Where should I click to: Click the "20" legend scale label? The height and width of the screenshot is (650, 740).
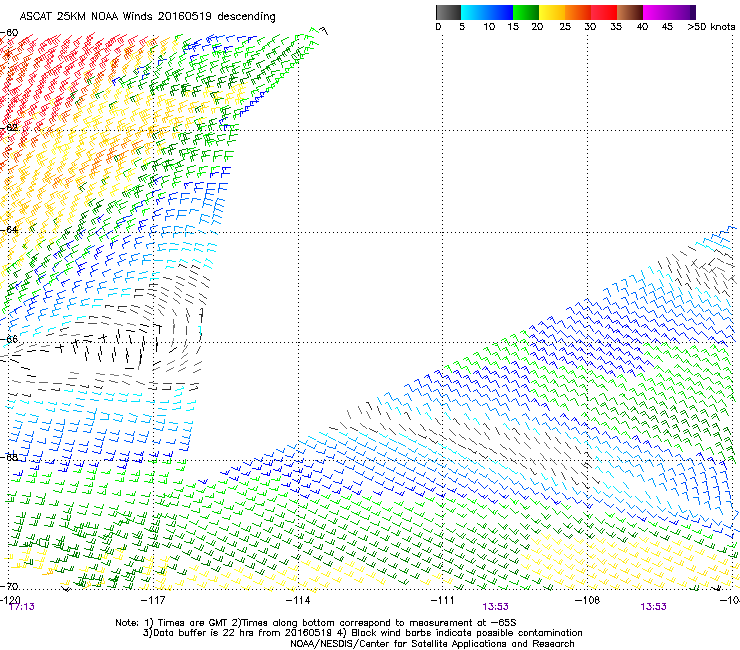[x=537, y=27]
